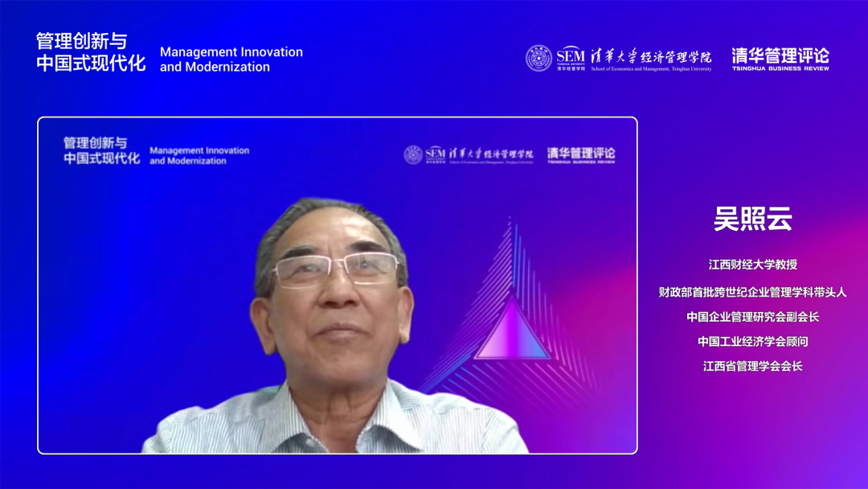The width and height of the screenshot is (868, 489).
Task: Click the header's Management Innovation and Modernization text
Action: [231, 60]
